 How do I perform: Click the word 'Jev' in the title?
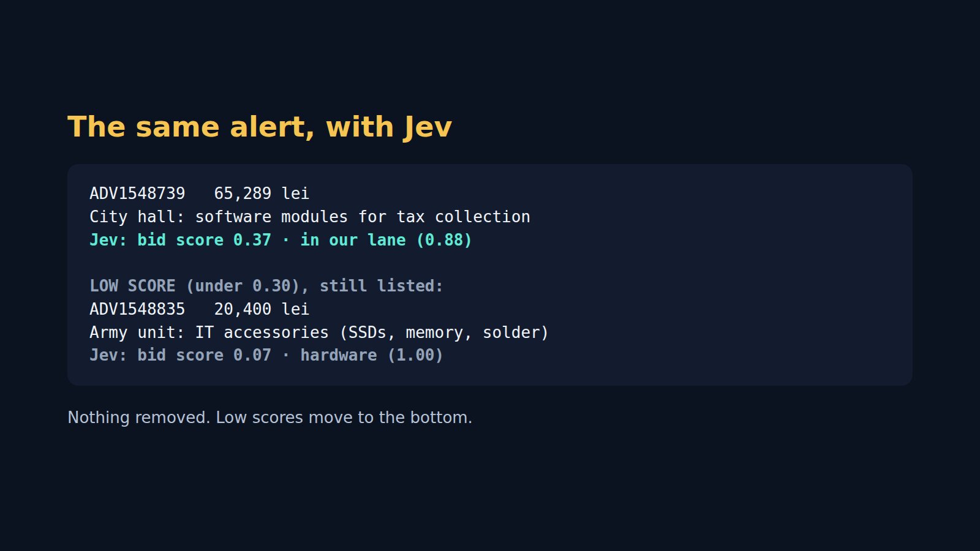428,128
